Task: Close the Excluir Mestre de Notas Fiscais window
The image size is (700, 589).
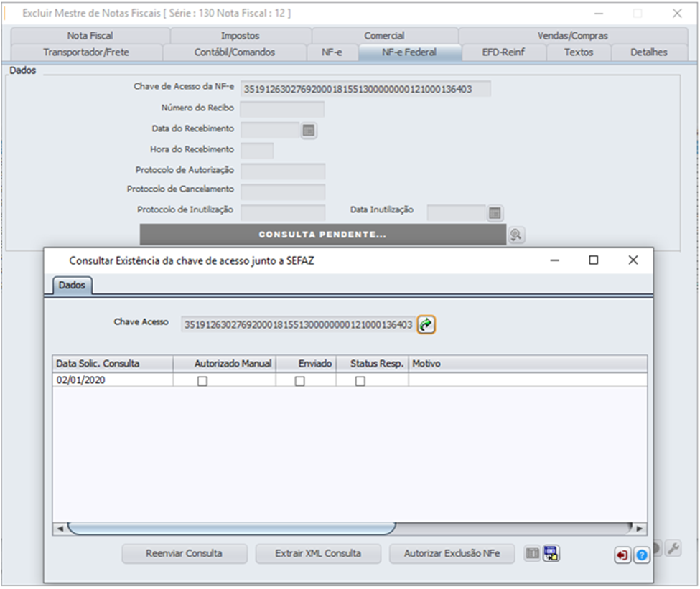Action: (x=677, y=14)
